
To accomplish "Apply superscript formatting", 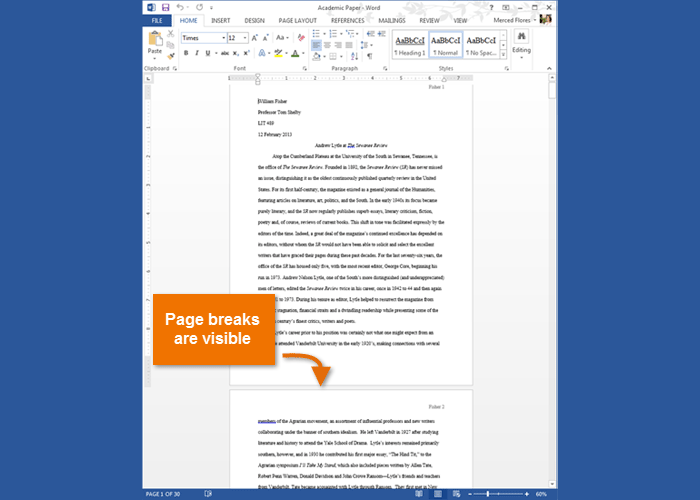I will [246, 53].
